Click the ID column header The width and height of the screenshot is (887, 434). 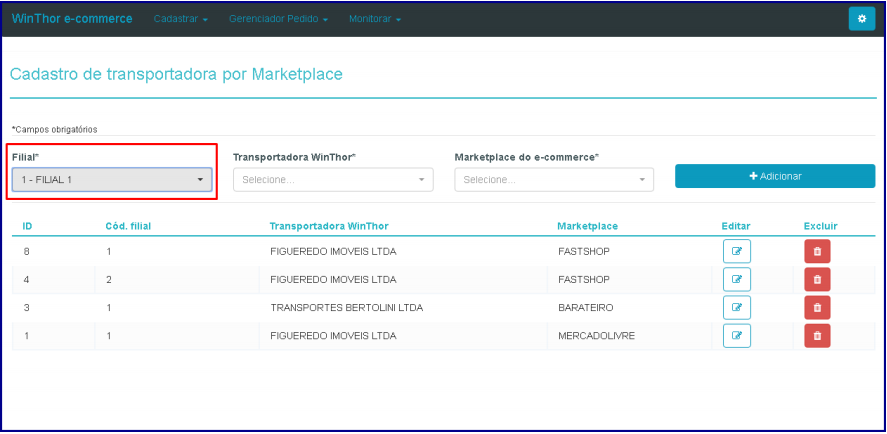pyautogui.click(x=27, y=226)
